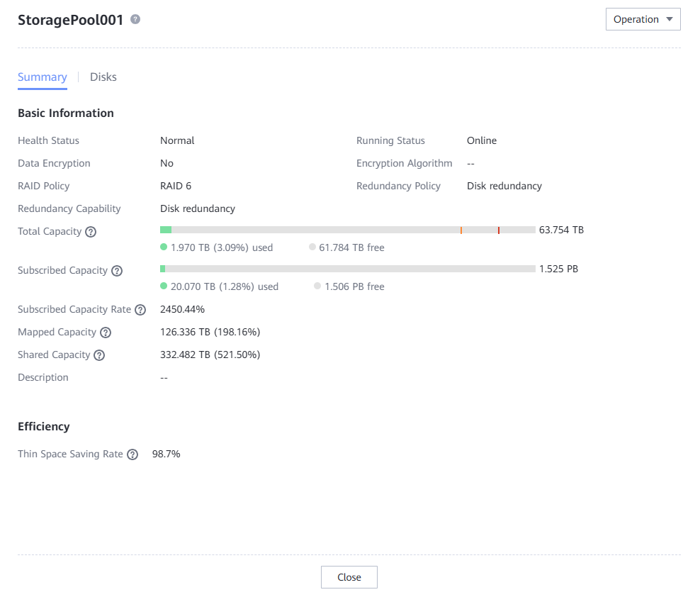Switch to the Summary tab
The width and height of the screenshot is (700, 597).
click(43, 77)
